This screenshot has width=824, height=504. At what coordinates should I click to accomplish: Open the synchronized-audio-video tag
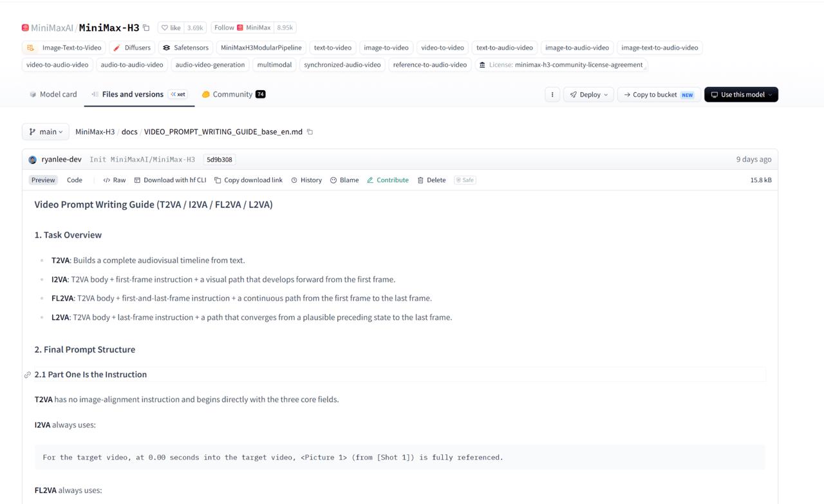click(x=342, y=65)
